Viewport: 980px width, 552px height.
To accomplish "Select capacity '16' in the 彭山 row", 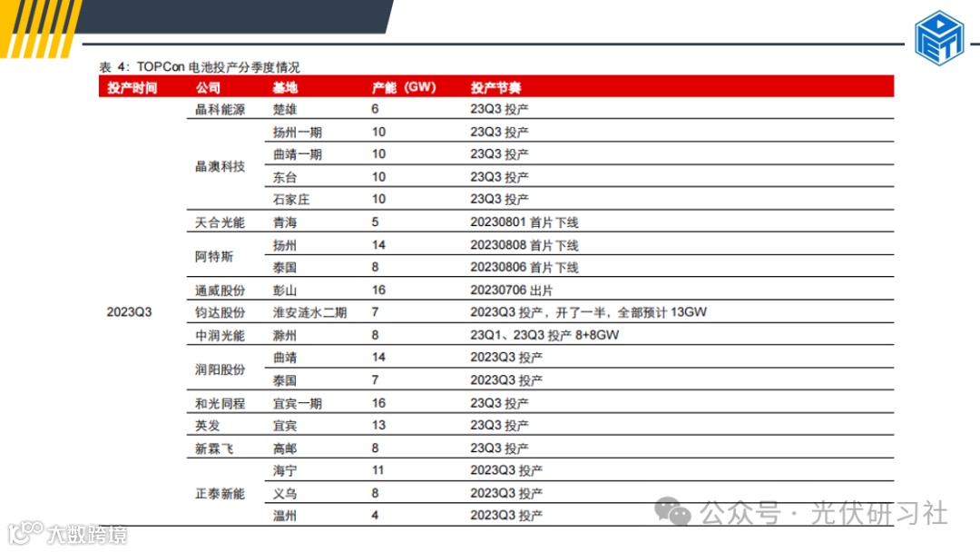I will 378,290.
